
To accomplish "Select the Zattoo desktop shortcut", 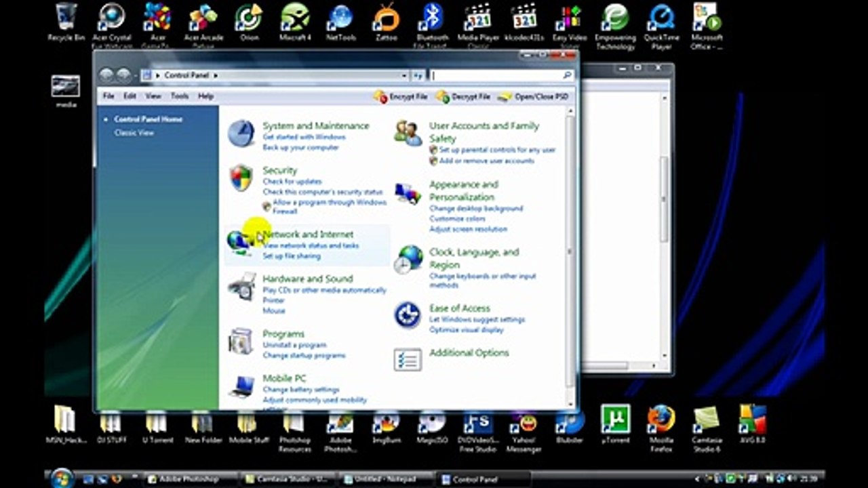I will (387, 22).
